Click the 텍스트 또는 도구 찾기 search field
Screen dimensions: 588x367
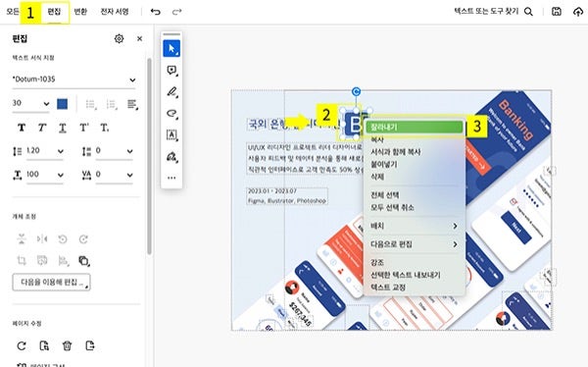point(486,11)
